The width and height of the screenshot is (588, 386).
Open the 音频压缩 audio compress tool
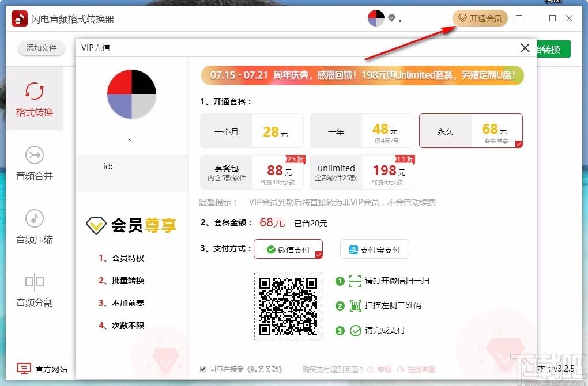(34, 226)
